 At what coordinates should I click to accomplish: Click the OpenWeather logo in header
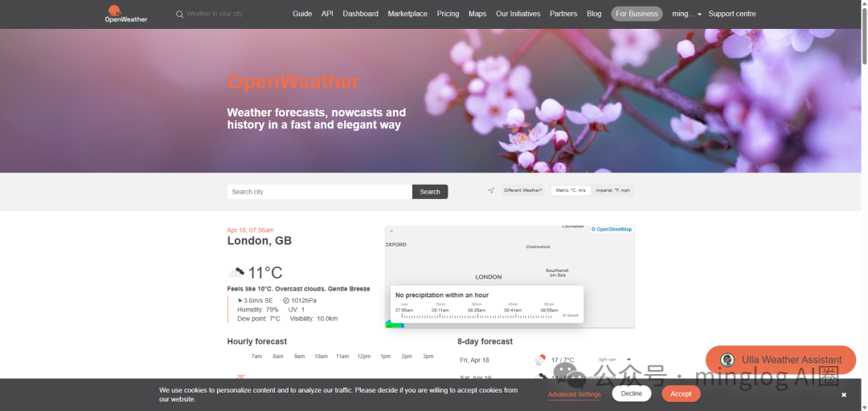(126, 14)
